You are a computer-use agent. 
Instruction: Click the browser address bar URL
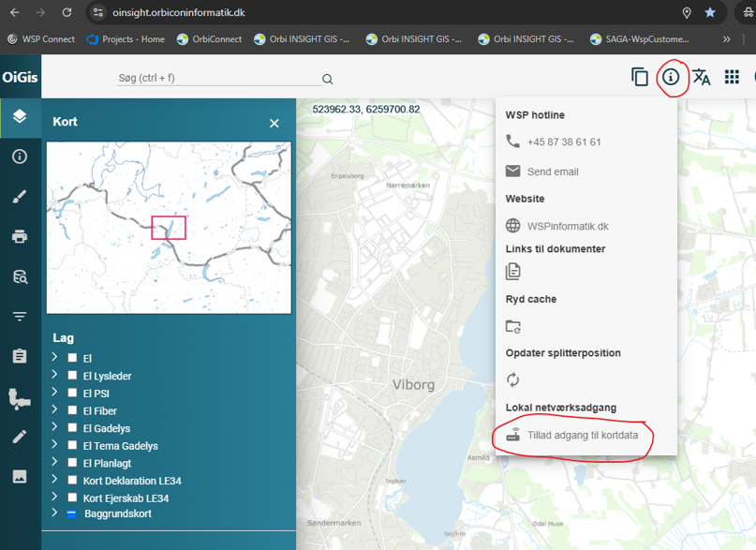179,12
